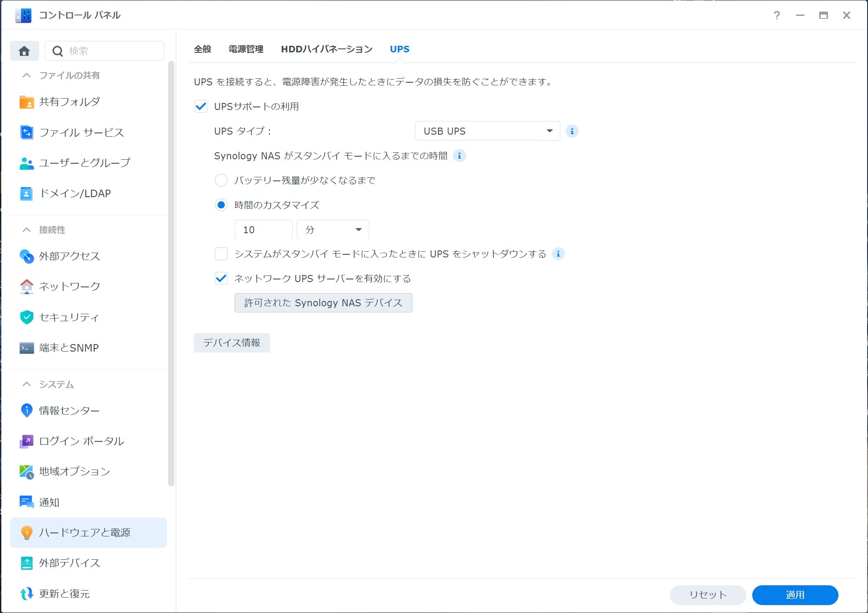
Task: Open the Security (セキュリティ) shield icon
Action: tap(26, 317)
